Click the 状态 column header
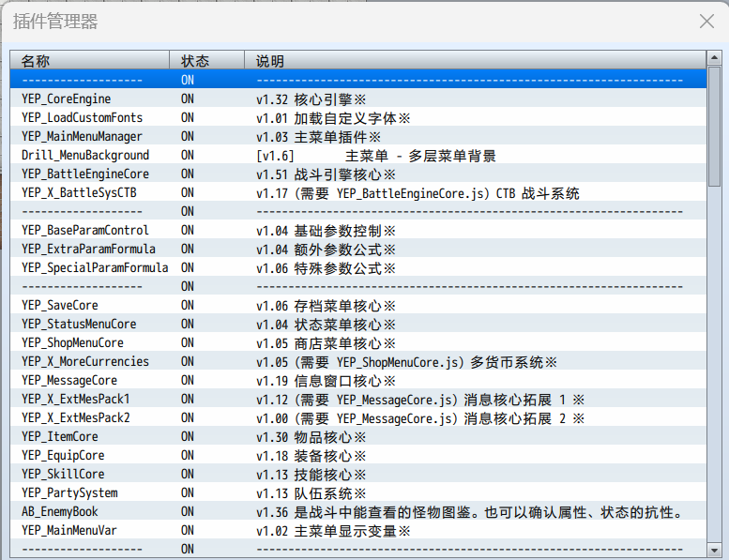 pos(207,60)
